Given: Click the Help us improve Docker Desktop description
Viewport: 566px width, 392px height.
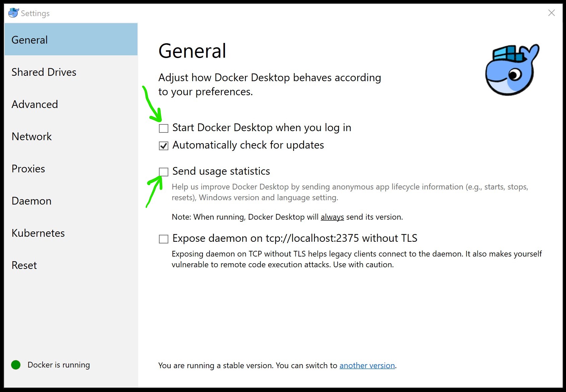Looking at the screenshot, I should (x=350, y=192).
